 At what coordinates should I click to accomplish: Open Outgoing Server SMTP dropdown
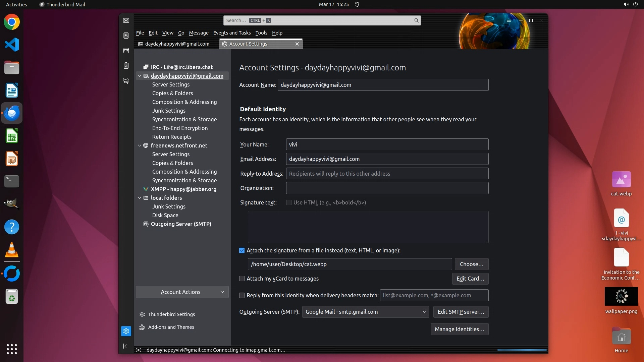pos(366,312)
